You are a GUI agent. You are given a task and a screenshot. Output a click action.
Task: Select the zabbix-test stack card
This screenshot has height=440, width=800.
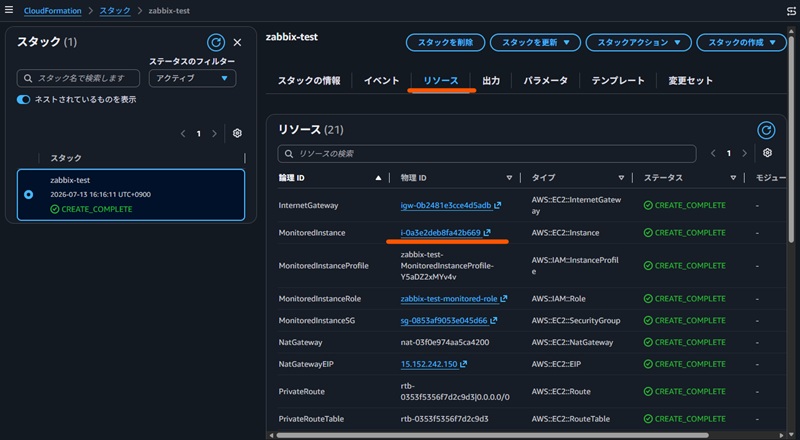coord(131,194)
